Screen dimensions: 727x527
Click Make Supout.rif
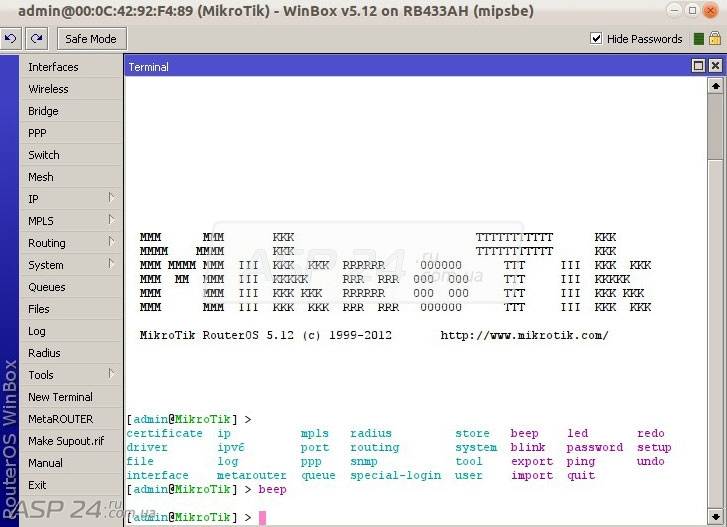[71, 441]
